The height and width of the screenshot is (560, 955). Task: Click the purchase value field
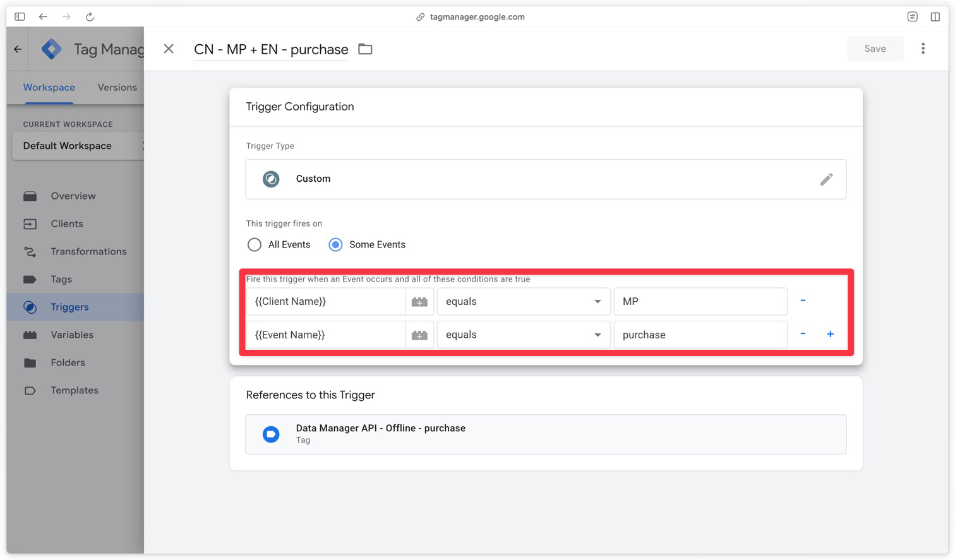pos(700,335)
